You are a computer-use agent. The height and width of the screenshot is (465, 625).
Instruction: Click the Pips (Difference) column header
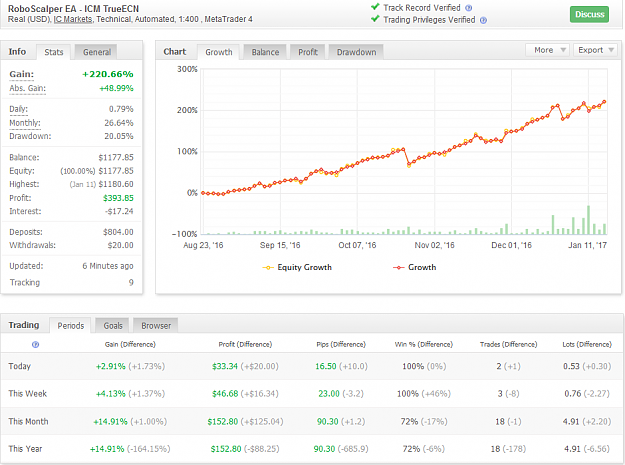[x=341, y=344]
